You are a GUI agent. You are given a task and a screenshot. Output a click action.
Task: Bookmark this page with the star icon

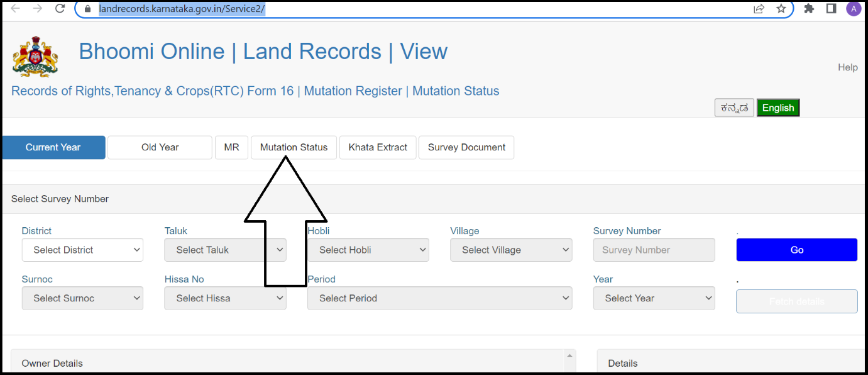781,9
